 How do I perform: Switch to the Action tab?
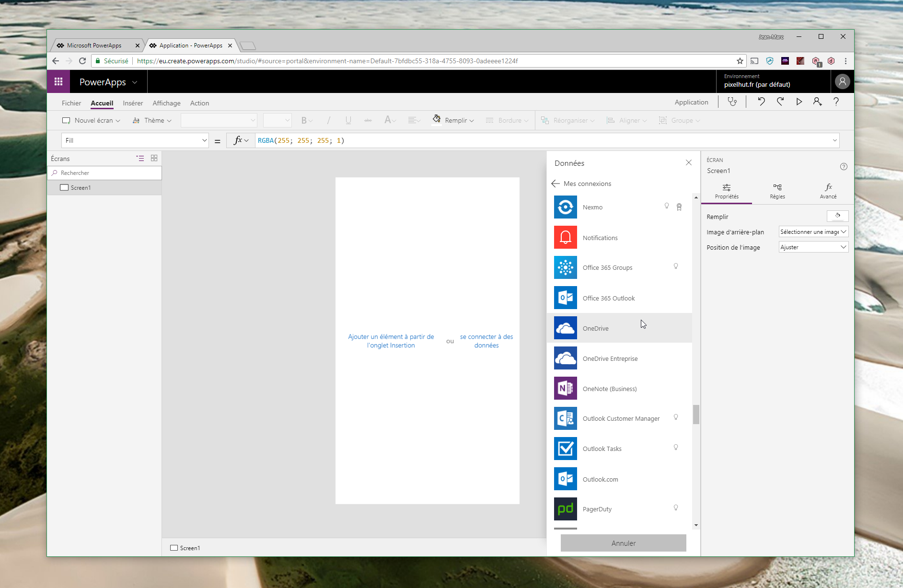point(199,103)
